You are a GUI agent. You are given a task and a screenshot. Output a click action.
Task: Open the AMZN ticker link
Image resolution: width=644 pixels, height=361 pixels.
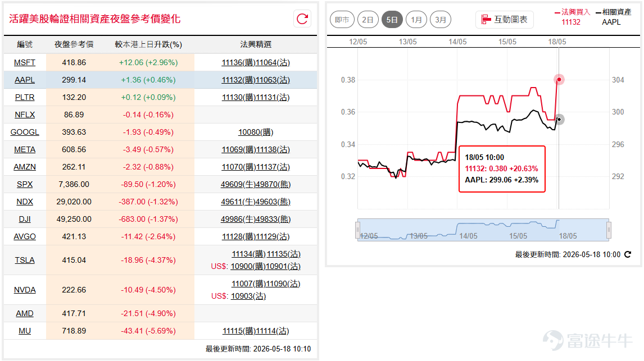(x=25, y=167)
